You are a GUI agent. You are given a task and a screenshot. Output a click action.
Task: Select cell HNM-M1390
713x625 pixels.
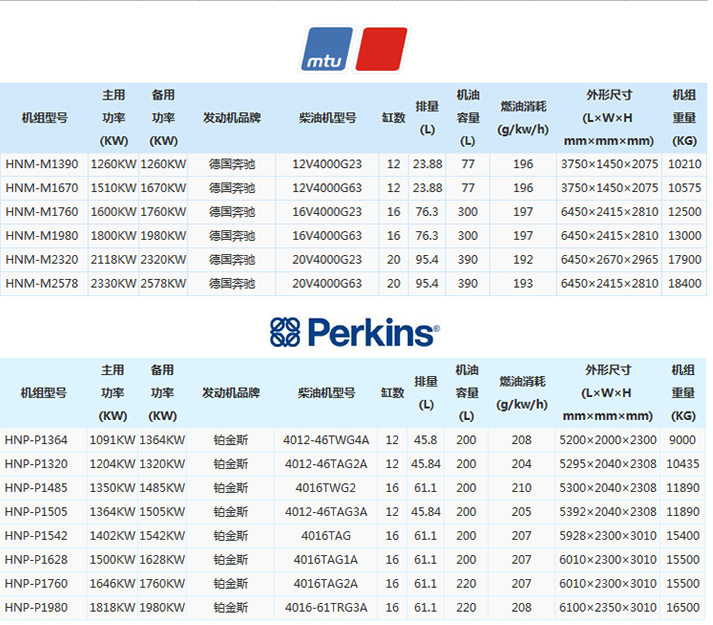(42, 164)
